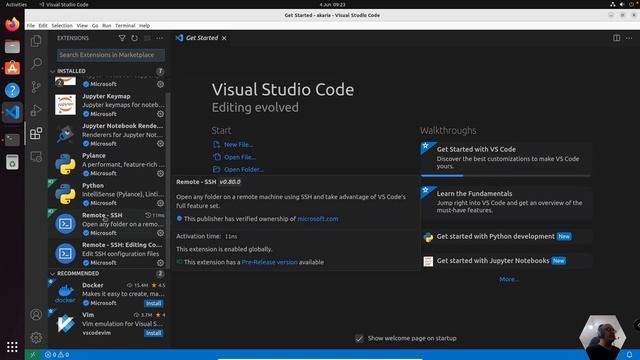The height and width of the screenshot is (360, 640).
Task: Click the New File link
Action: pyautogui.click(x=238, y=144)
